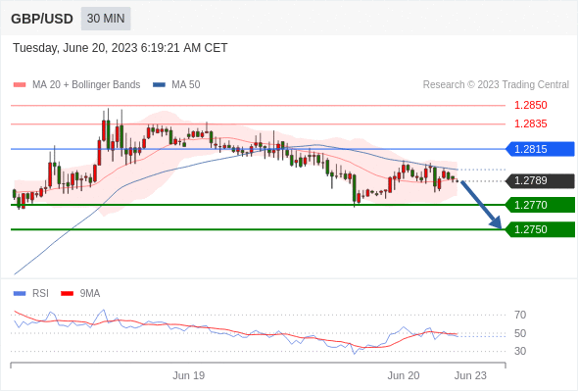578x392 pixels.
Task: Click the Jun 20 date axis label
Action: (x=404, y=375)
